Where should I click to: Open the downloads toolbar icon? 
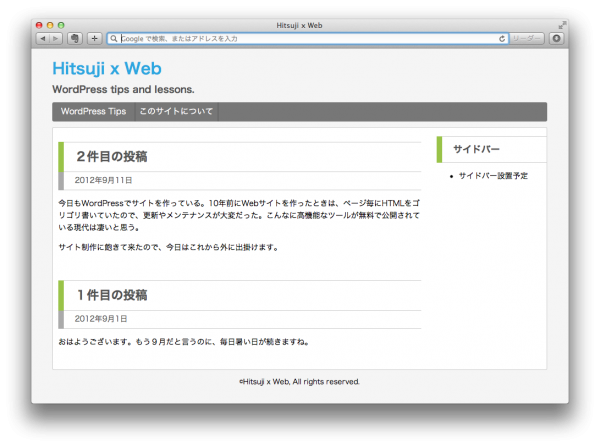tap(556, 39)
